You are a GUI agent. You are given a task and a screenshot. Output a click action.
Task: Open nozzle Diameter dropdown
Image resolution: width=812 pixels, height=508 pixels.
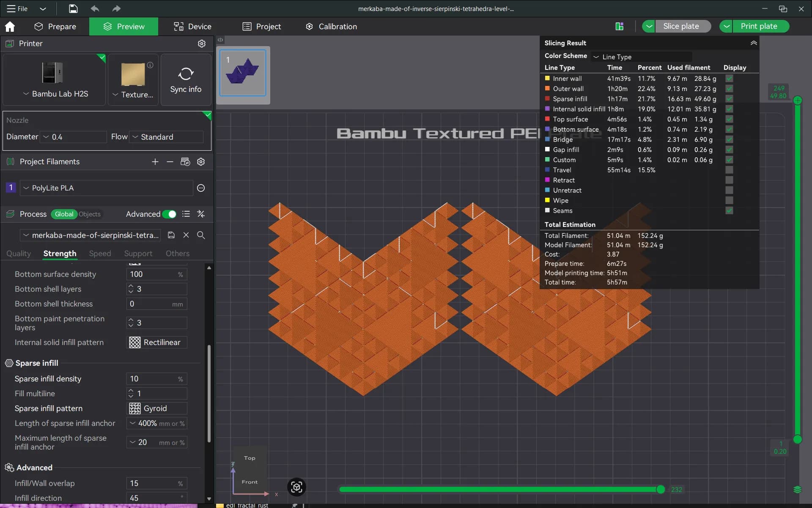click(74, 137)
